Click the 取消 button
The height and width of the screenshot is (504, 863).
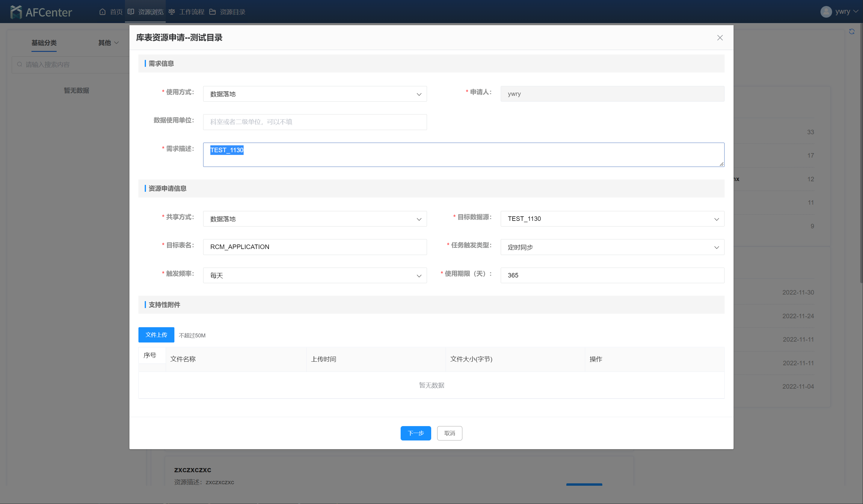click(449, 433)
